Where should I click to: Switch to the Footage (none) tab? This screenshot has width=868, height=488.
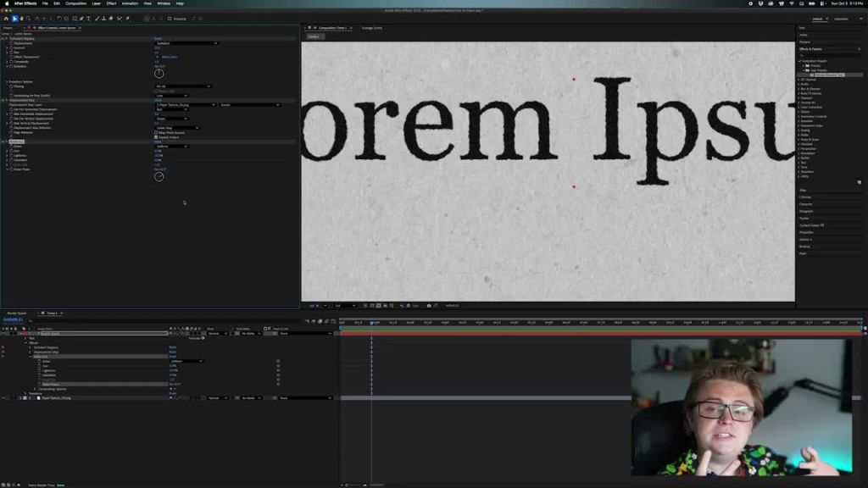click(372, 28)
